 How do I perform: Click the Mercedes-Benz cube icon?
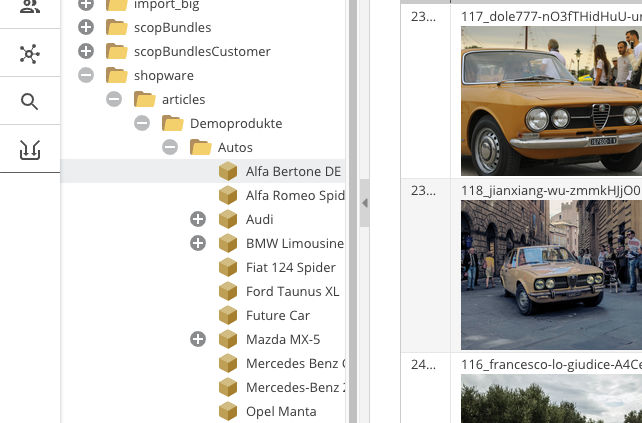coord(228,387)
